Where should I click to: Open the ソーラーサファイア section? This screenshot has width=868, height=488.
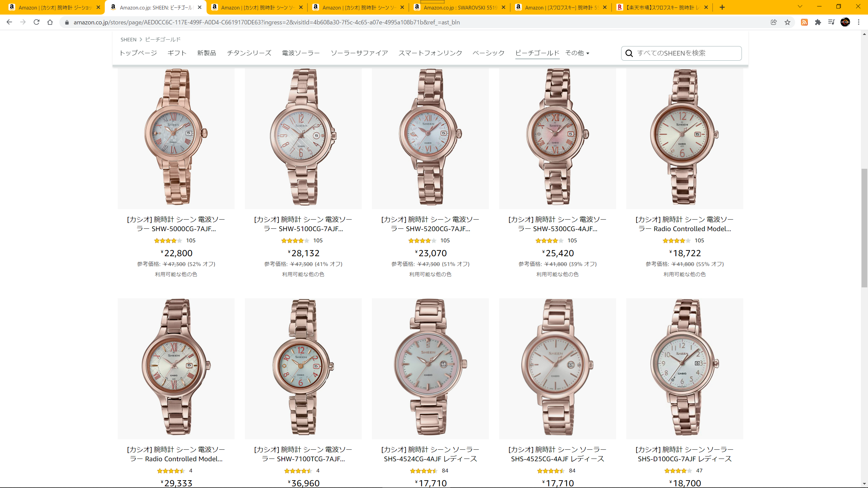click(x=359, y=53)
